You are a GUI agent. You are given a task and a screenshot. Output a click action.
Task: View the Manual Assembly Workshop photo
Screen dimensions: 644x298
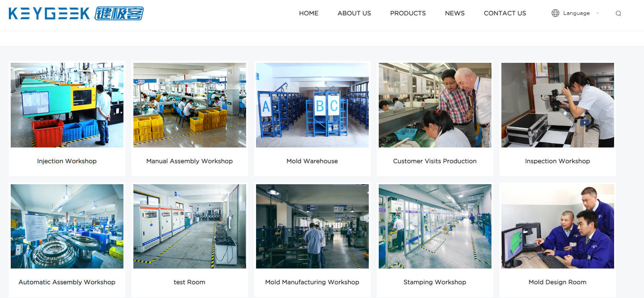pos(190,105)
